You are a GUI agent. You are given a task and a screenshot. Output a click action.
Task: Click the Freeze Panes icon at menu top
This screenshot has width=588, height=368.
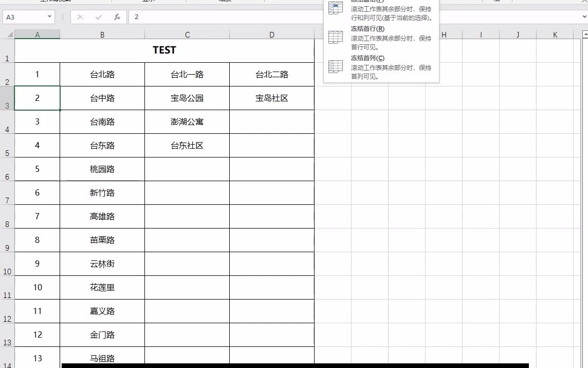point(335,8)
